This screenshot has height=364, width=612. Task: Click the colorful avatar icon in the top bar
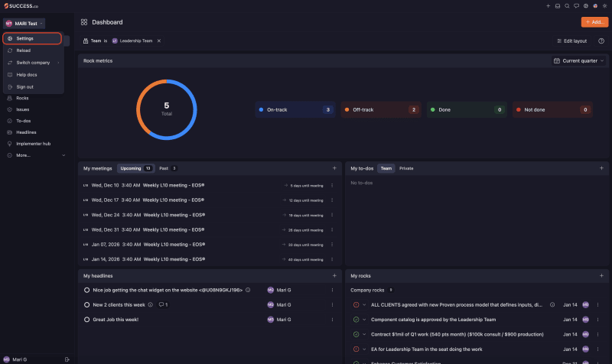[595, 6]
